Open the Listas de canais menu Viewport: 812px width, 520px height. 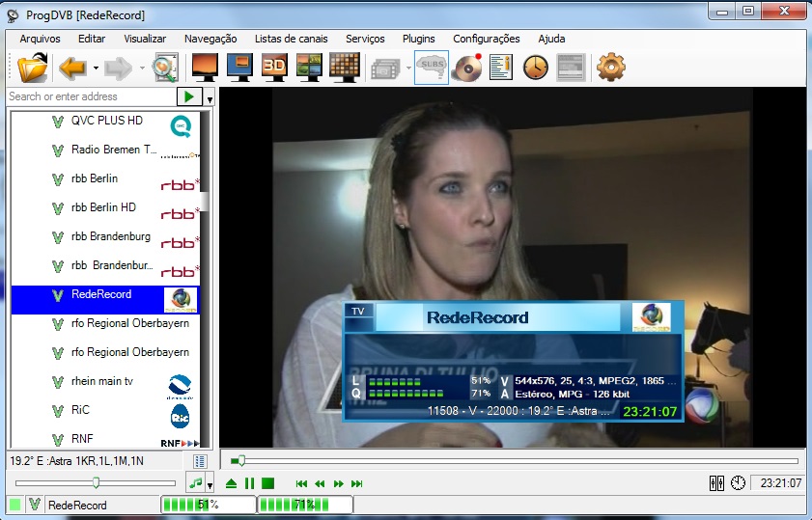291,39
